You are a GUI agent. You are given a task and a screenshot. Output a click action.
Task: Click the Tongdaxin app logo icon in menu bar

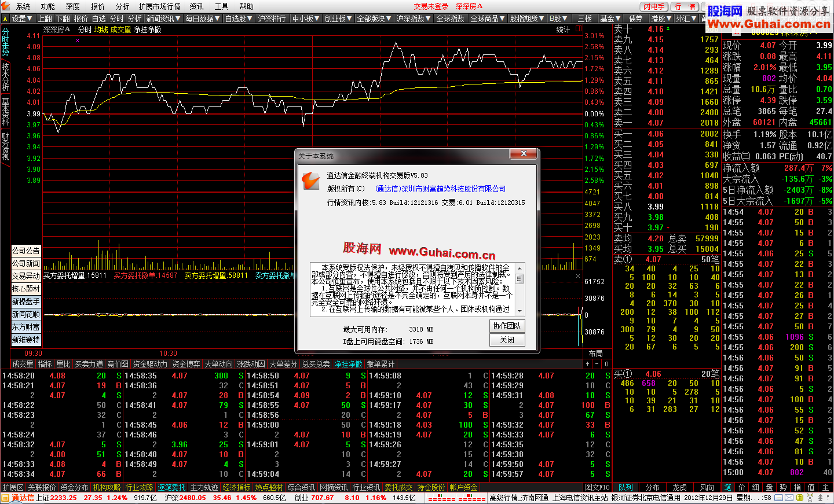point(6,6)
